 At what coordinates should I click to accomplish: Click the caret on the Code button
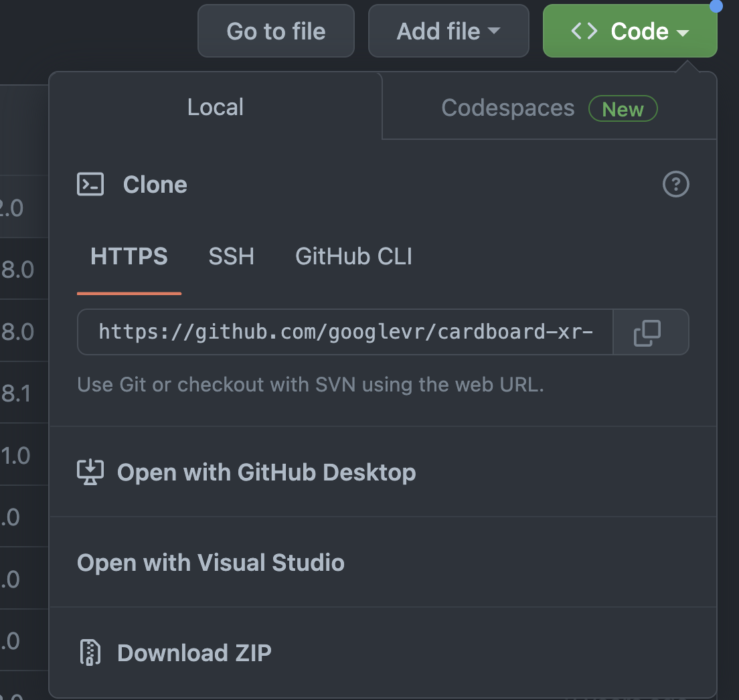coord(683,31)
